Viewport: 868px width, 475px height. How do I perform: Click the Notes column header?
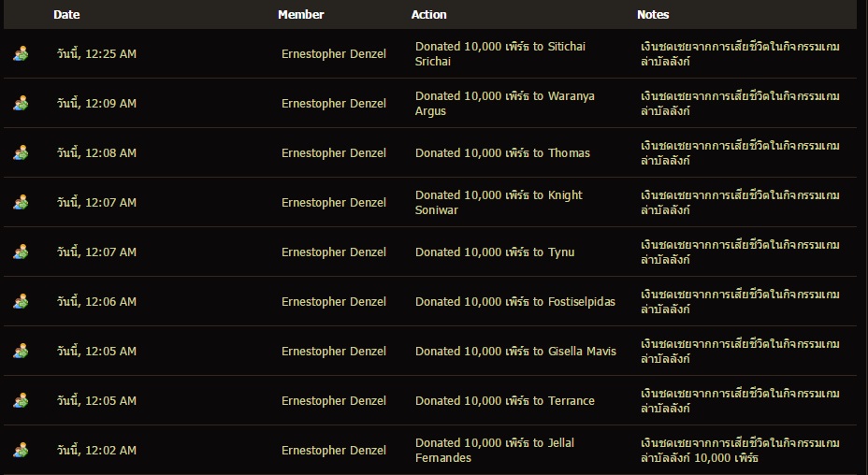point(653,14)
